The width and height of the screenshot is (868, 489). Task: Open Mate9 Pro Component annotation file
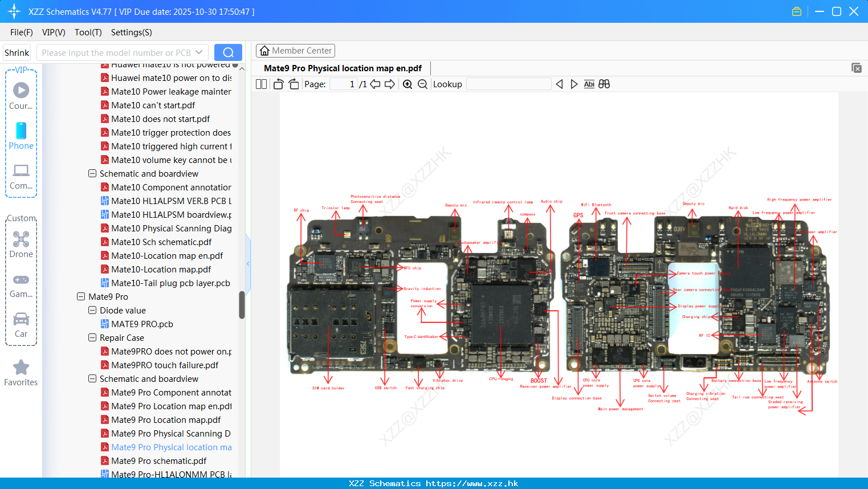[166, 392]
